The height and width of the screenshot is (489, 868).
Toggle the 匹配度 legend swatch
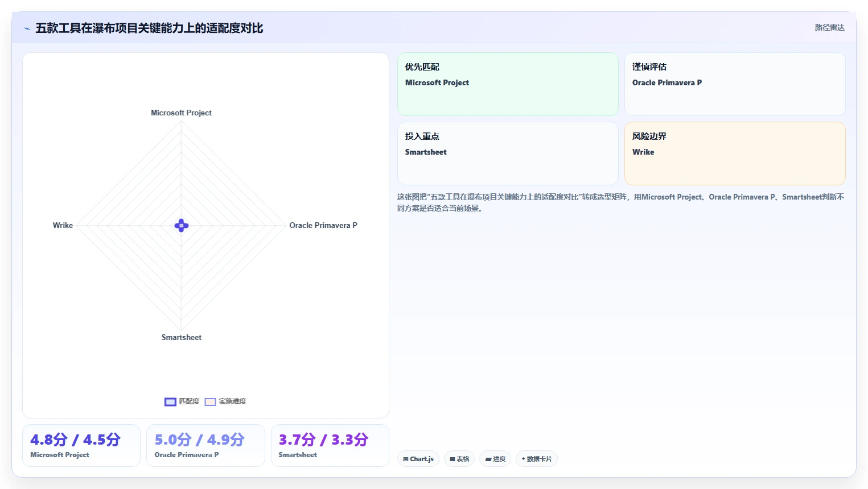coord(170,402)
